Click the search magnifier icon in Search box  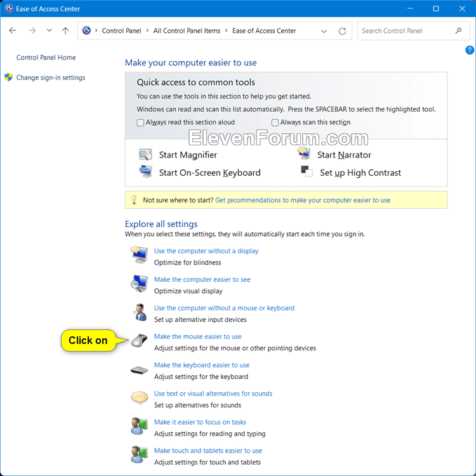click(458, 30)
